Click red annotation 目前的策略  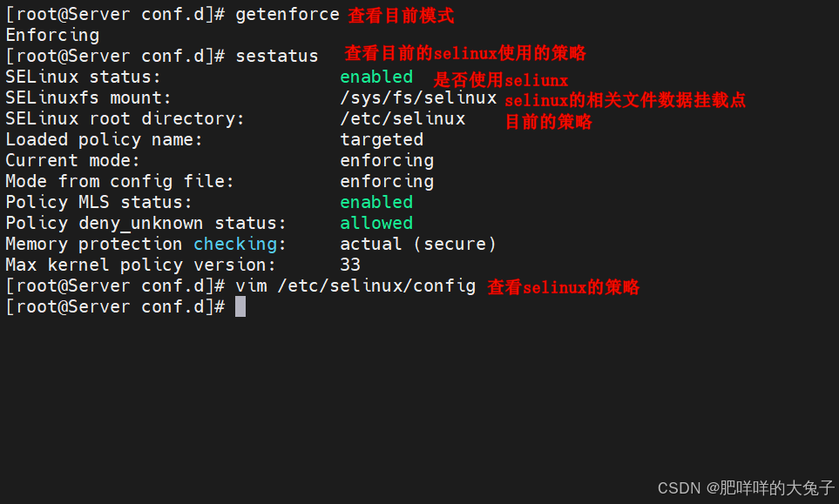(x=549, y=122)
